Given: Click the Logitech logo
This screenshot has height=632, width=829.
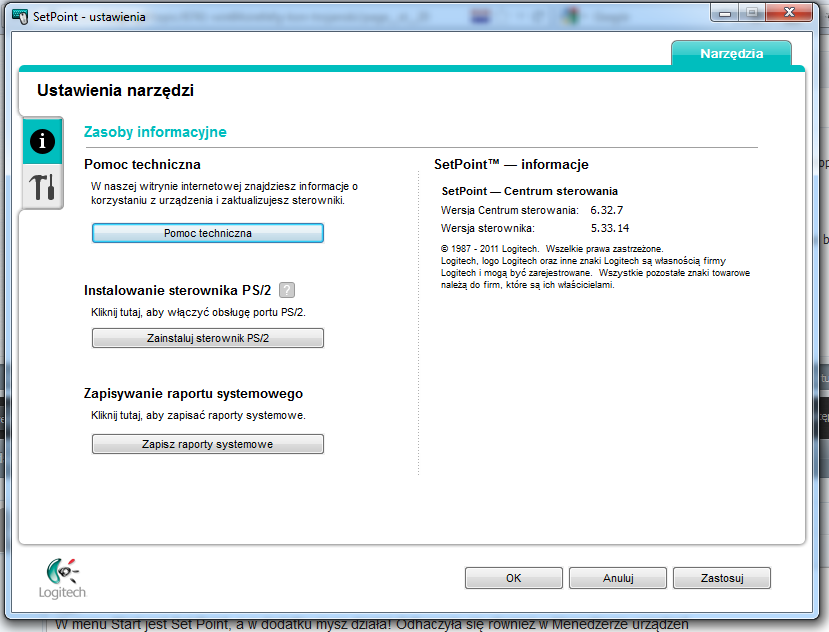Looking at the screenshot, I should (62, 579).
